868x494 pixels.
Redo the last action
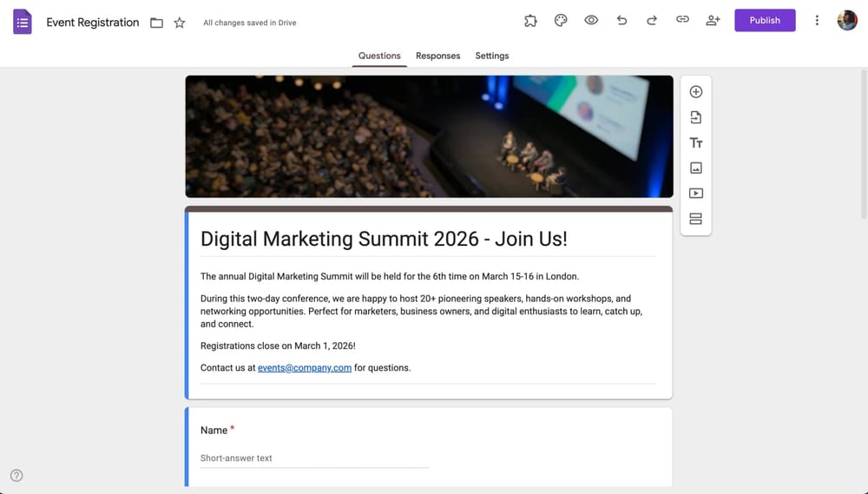[652, 21]
